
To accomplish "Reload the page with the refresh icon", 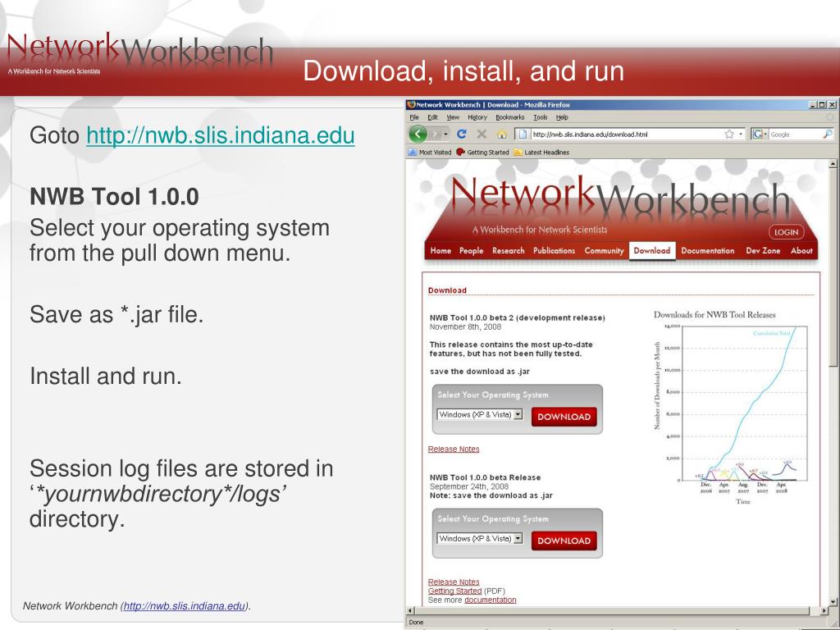I will tap(462, 134).
